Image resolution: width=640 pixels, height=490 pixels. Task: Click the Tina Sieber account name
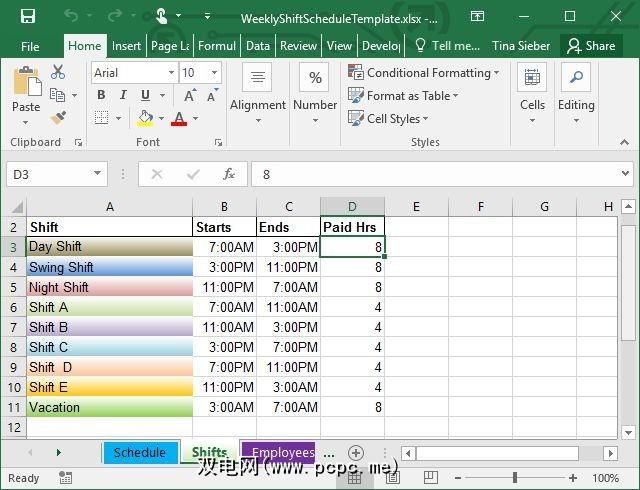pos(521,46)
